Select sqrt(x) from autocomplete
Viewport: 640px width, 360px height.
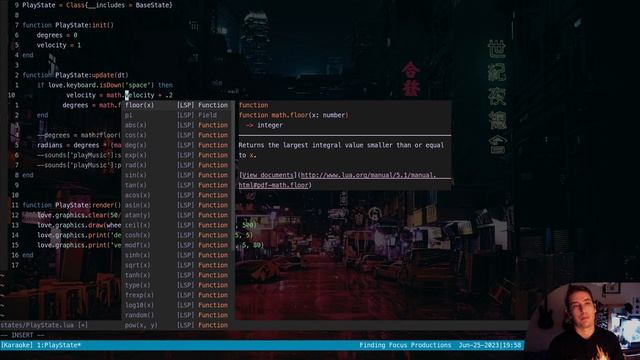tap(178, 265)
